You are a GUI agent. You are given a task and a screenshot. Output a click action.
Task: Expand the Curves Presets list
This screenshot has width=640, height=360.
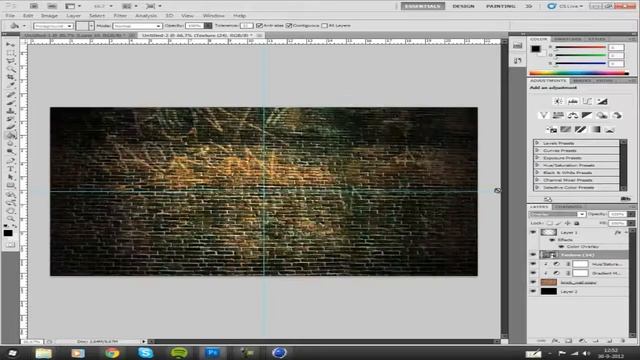pos(538,151)
